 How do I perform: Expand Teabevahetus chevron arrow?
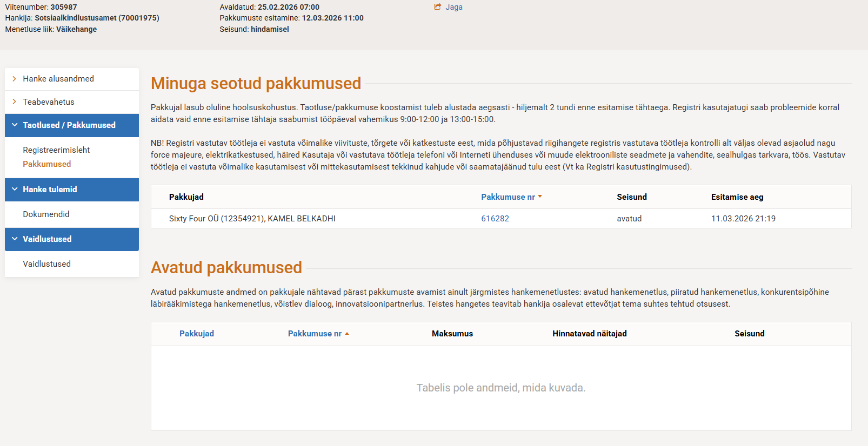pyautogui.click(x=15, y=102)
